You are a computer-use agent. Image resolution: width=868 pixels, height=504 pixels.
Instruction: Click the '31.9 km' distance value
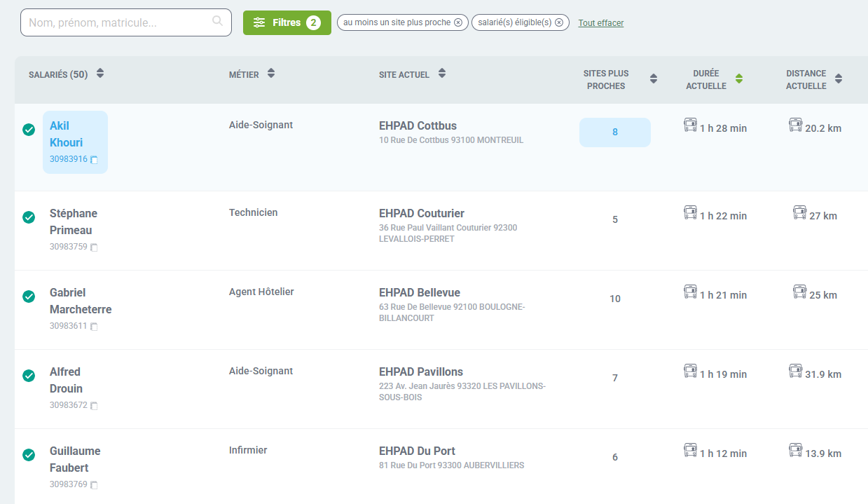click(x=823, y=374)
